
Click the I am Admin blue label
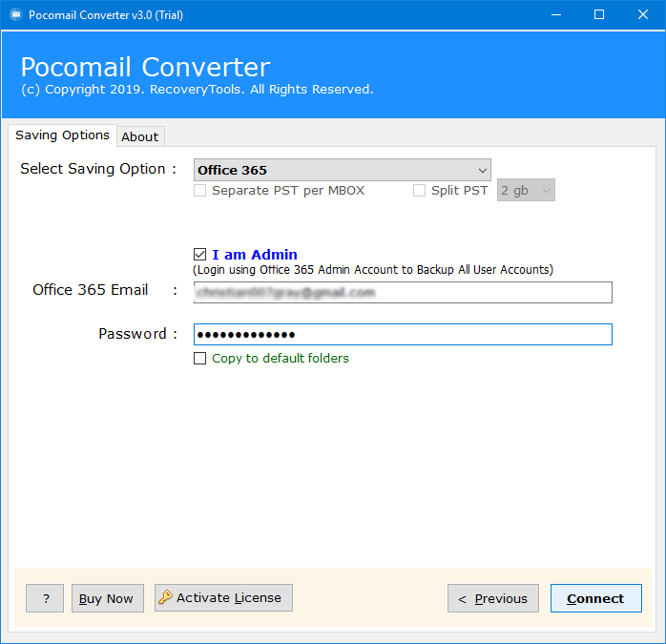coord(255,255)
